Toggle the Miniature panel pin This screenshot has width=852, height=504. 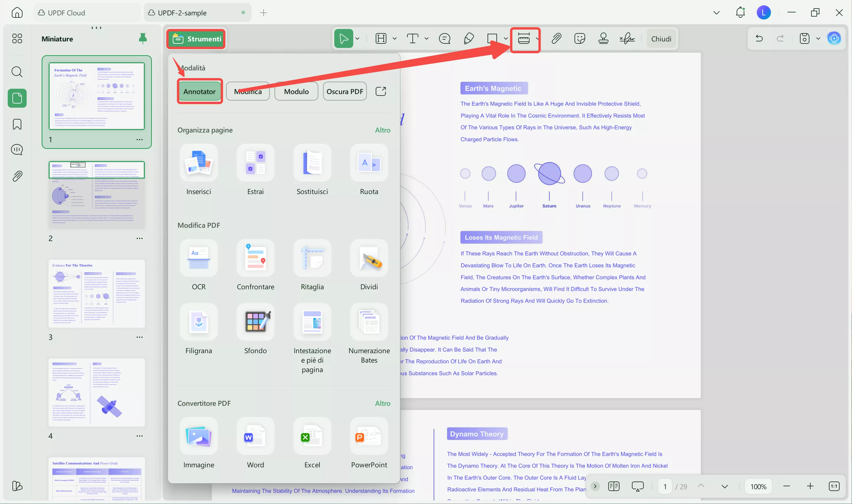[x=143, y=38]
